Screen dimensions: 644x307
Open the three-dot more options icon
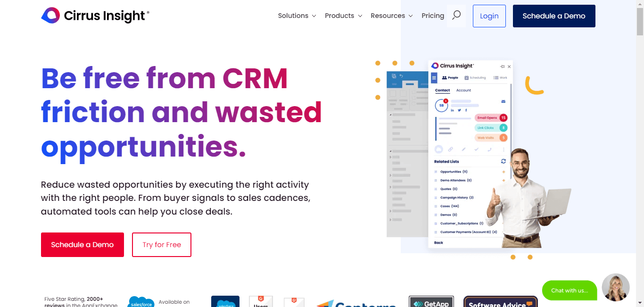[504, 149]
